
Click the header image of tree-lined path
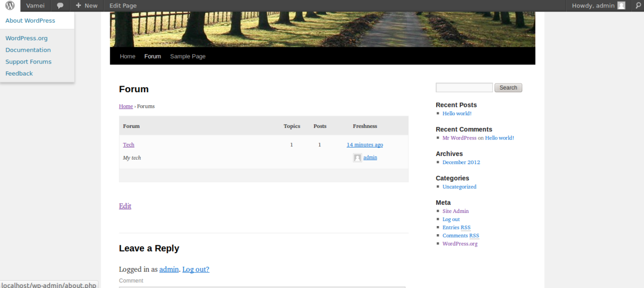(x=323, y=29)
